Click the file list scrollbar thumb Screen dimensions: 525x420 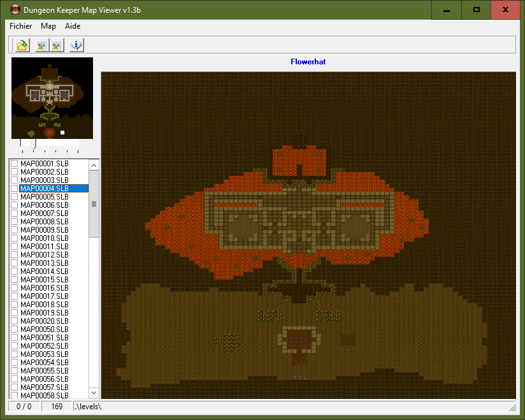point(94,204)
